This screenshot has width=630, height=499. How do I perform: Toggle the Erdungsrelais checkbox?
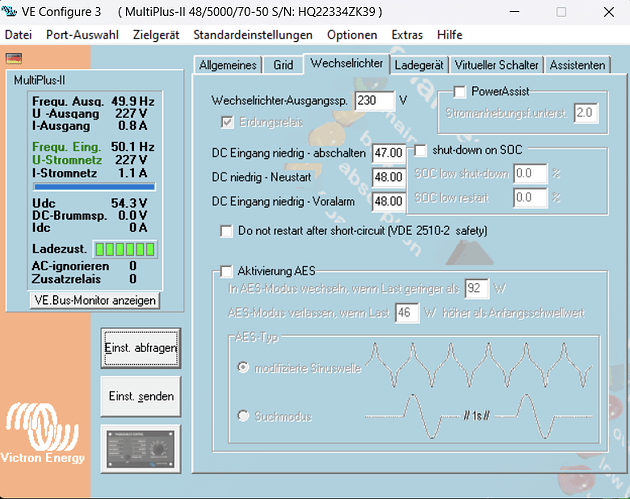tap(227, 122)
